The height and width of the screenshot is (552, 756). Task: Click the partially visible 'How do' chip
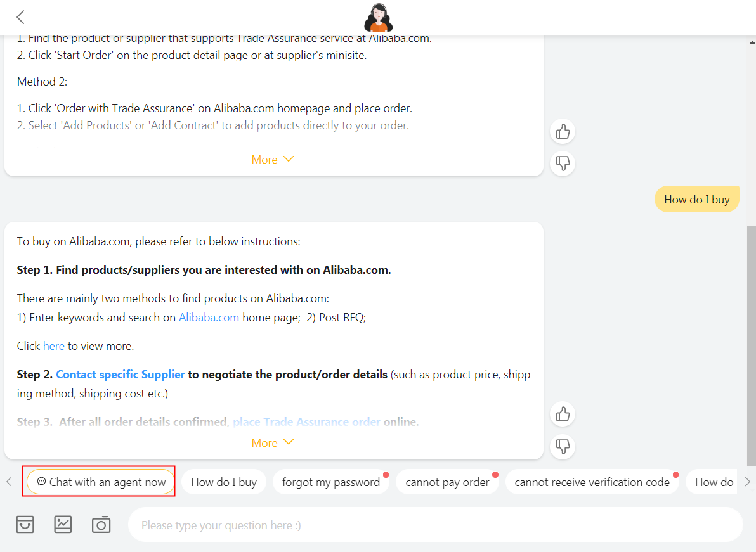tap(713, 482)
